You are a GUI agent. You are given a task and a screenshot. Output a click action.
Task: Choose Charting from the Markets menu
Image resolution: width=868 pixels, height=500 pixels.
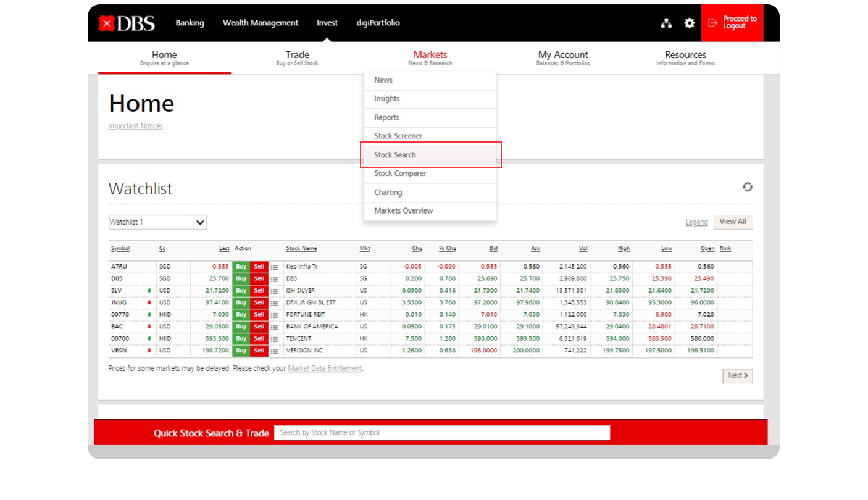coord(430,193)
